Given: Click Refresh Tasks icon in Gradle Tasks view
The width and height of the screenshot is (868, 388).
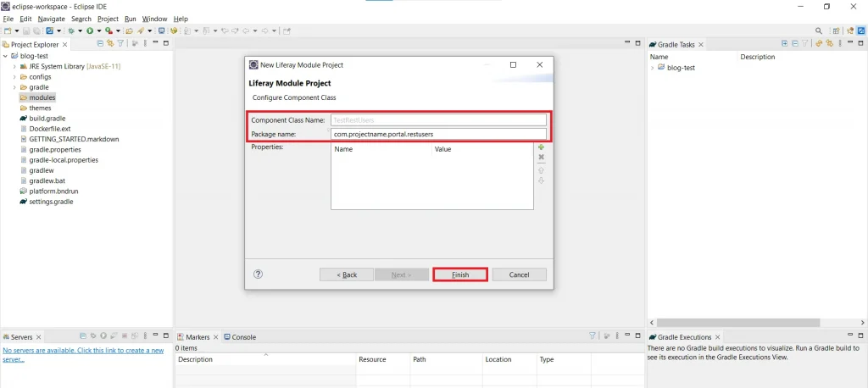Looking at the screenshot, I should point(820,43).
